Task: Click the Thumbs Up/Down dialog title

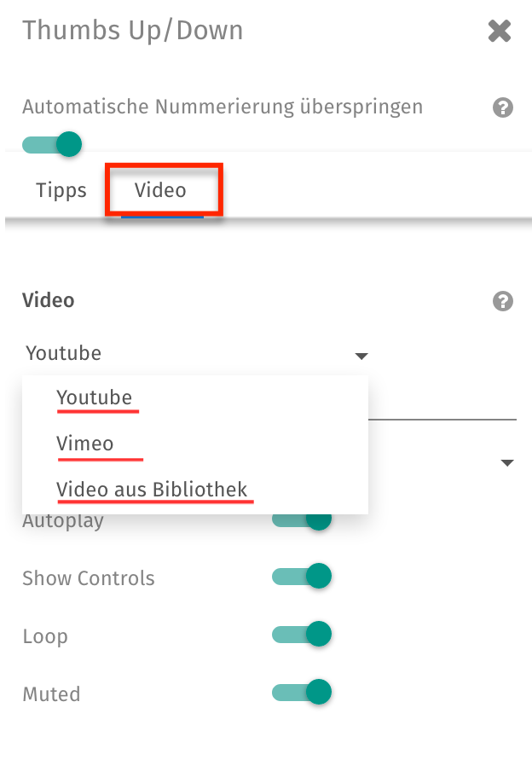Action: coord(132,31)
